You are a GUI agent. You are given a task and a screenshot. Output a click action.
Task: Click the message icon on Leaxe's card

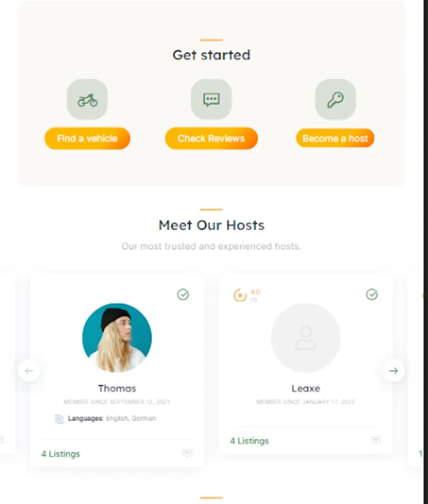pos(376,440)
